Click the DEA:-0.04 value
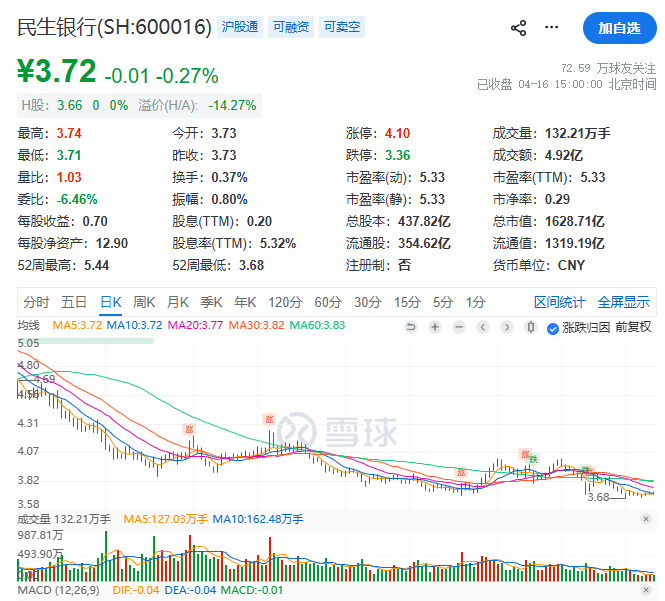Viewport: 665px width, 601px height. click(190, 590)
